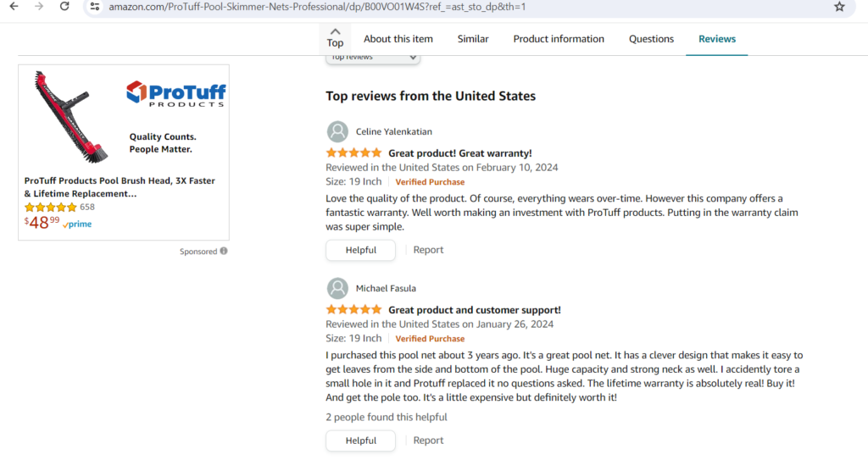Reload the page with refresh icon

65,7
